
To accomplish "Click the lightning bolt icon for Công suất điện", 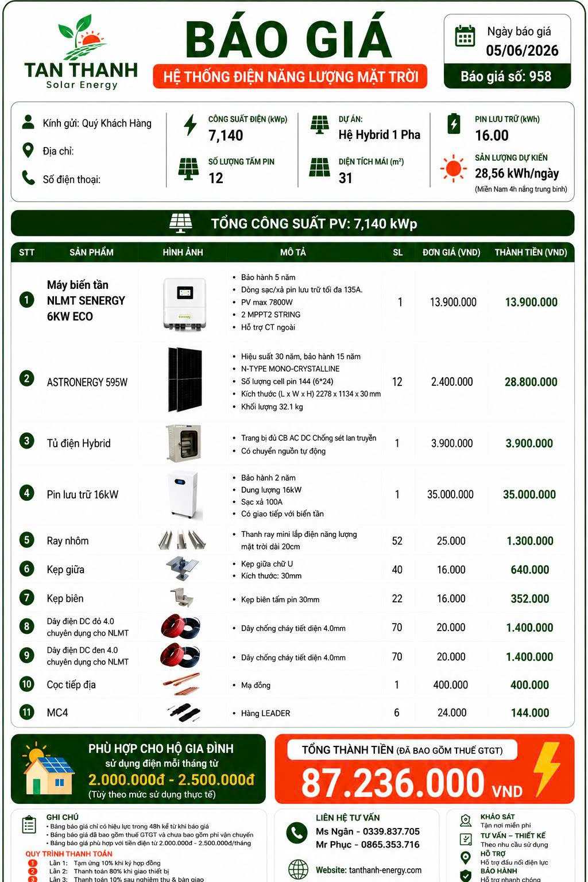I will (x=190, y=125).
